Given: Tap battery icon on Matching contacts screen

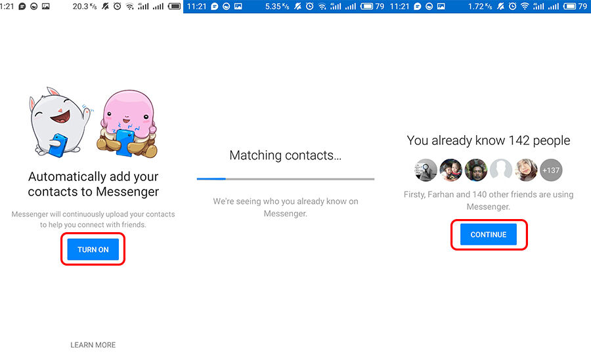Looking at the screenshot, I should click(x=366, y=7).
